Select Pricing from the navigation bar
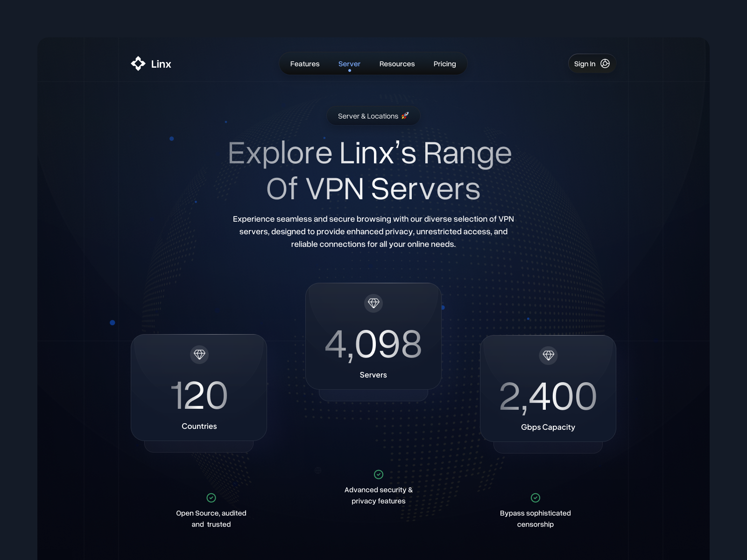The height and width of the screenshot is (560, 747). [x=444, y=63]
